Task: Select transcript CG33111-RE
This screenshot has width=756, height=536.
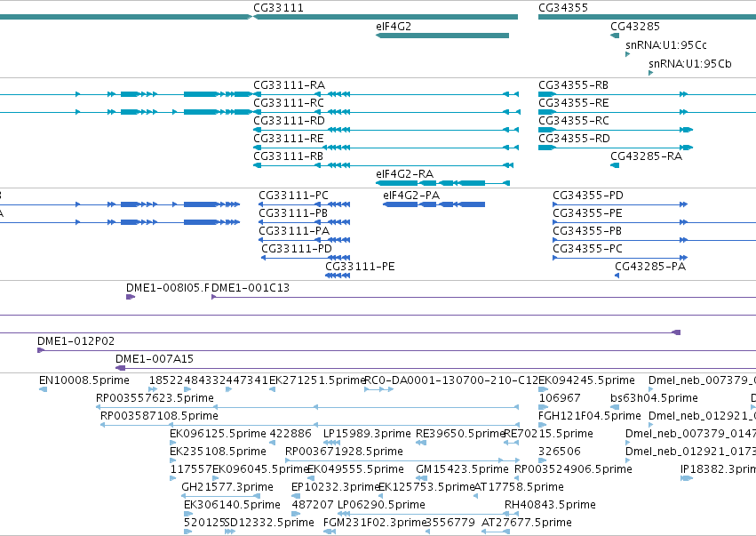Action: coord(386,148)
